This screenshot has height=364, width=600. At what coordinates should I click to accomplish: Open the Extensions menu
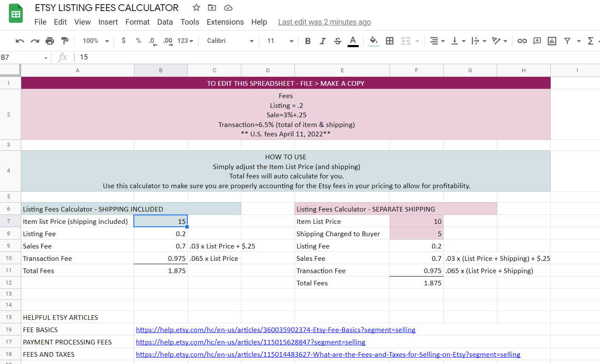225,22
